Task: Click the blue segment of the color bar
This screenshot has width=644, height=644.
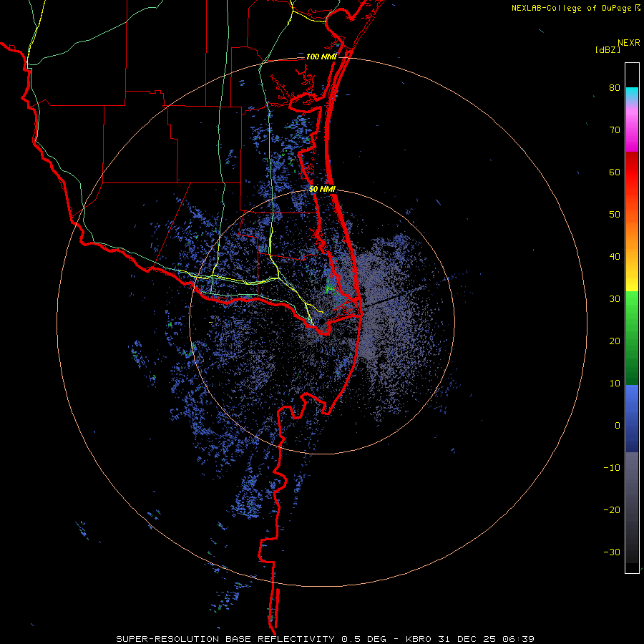Action: point(632,419)
